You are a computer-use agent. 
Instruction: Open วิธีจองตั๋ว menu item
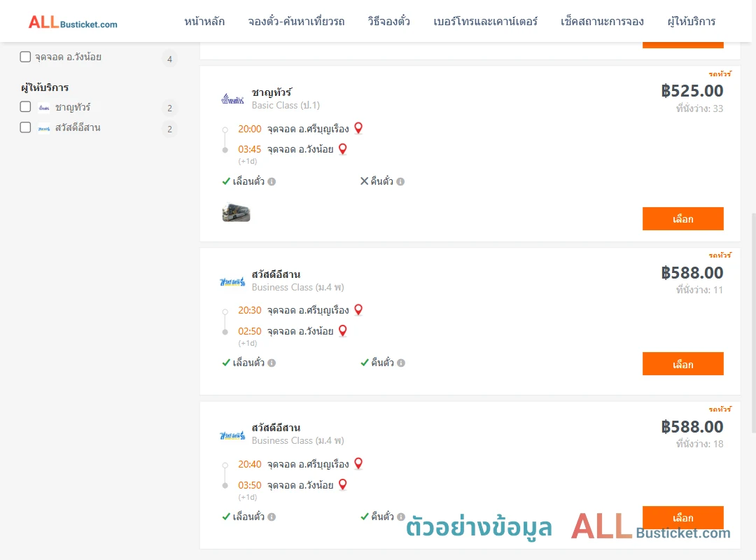[x=389, y=22]
